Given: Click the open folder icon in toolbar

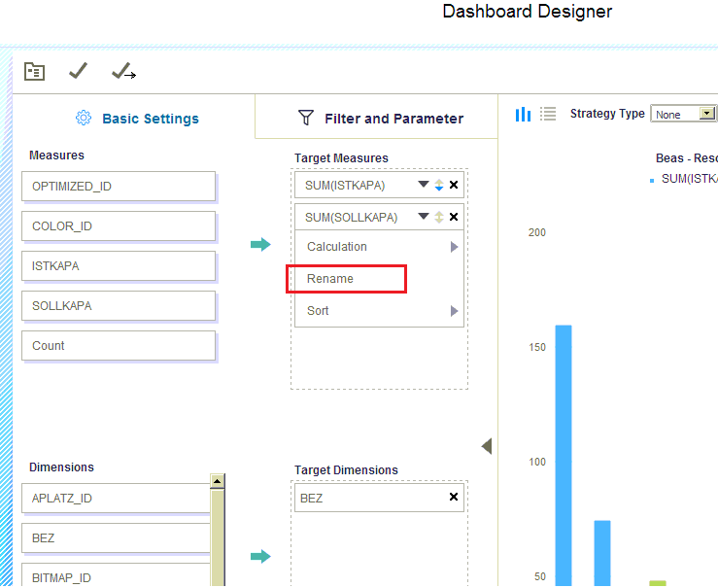Looking at the screenshot, I should pyautogui.click(x=34, y=71).
